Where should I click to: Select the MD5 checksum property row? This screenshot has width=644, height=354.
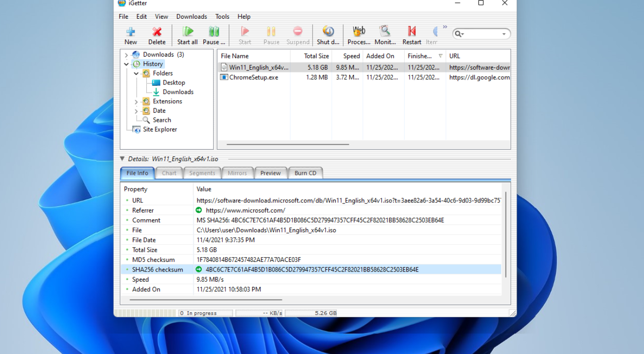tap(311, 260)
